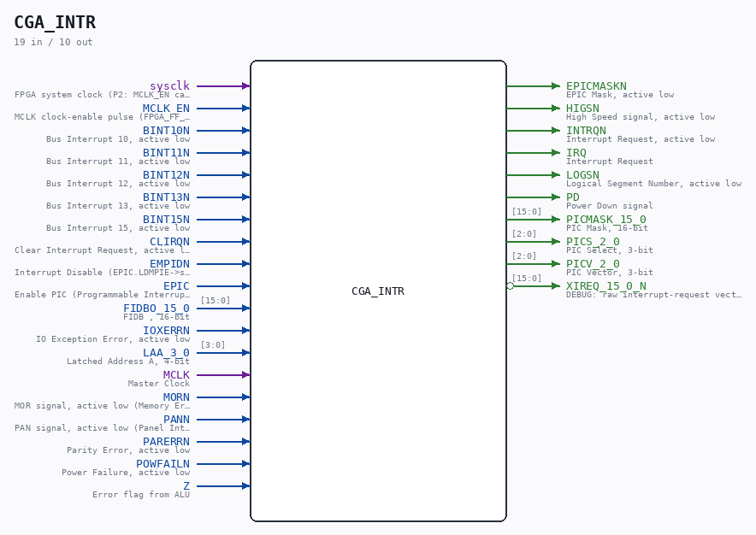Click the "PIC Vector, 3-bit" description
The height and width of the screenshot is (535, 756).
tap(610, 272)
